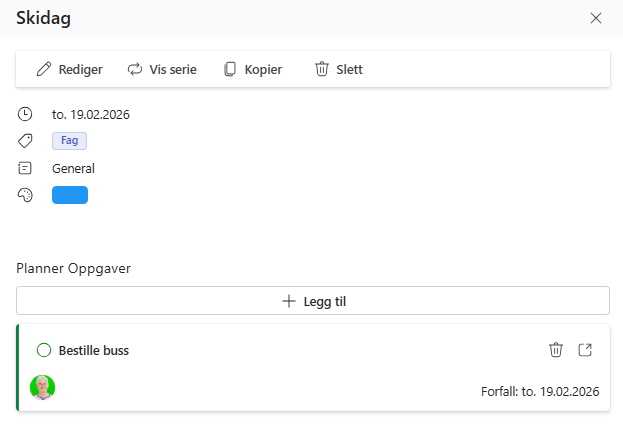Click the Rediger pencil button
Image resolution: width=623 pixels, height=425 pixels.
click(69, 69)
